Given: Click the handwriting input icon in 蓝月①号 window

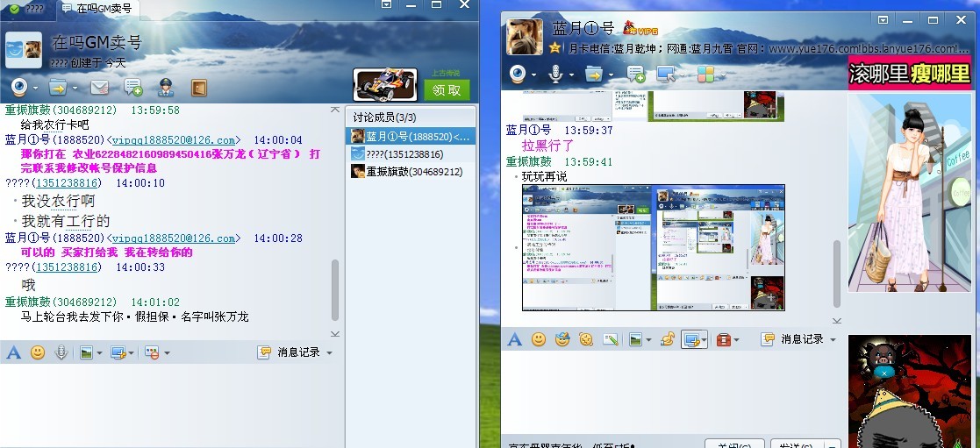Looking at the screenshot, I should pos(610,339).
